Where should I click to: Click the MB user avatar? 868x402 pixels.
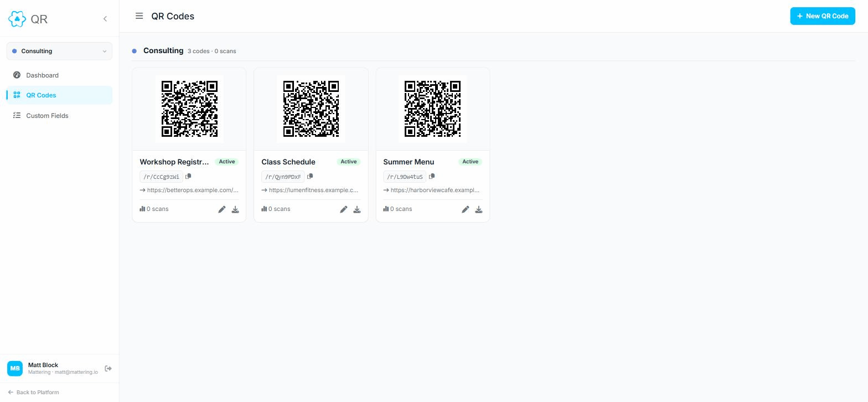(x=15, y=368)
